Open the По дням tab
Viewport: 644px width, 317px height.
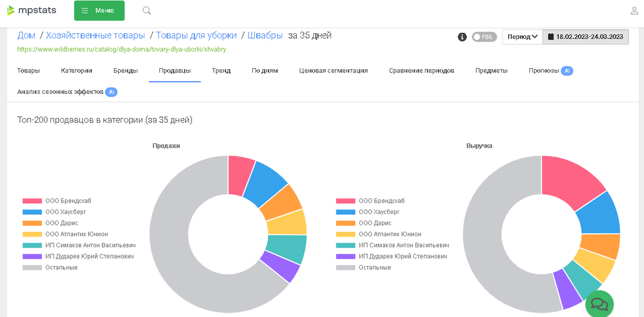pyautogui.click(x=265, y=70)
